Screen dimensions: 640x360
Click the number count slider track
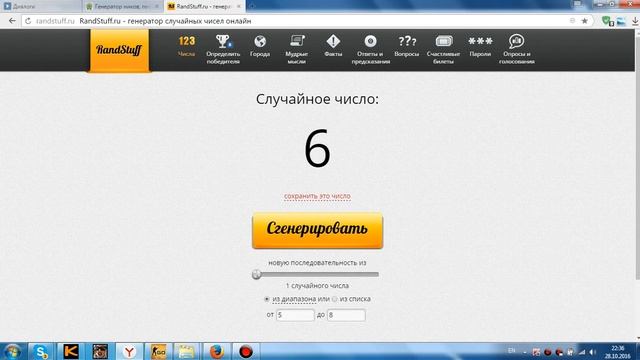pyautogui.click(x=317, y=274)
